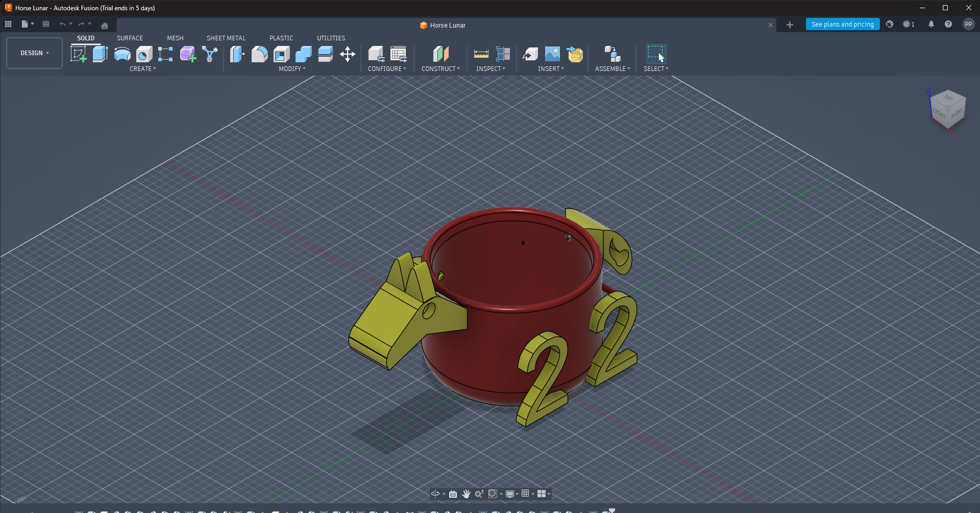Open a new design tab with plus

coord(790,25)
